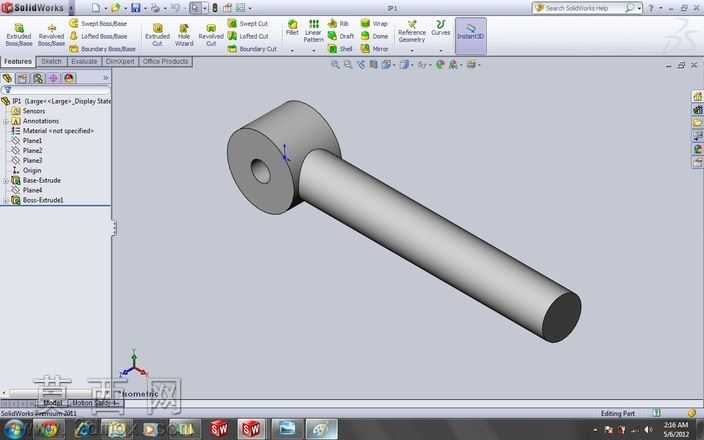Open the search options dropdown arrow
This screenshot has height=440, width=704.
(x=639, y=8)
